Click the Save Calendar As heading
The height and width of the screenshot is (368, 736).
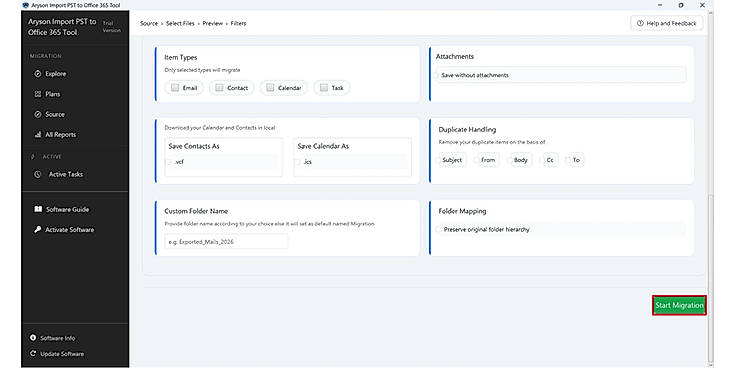pos(323,146)
